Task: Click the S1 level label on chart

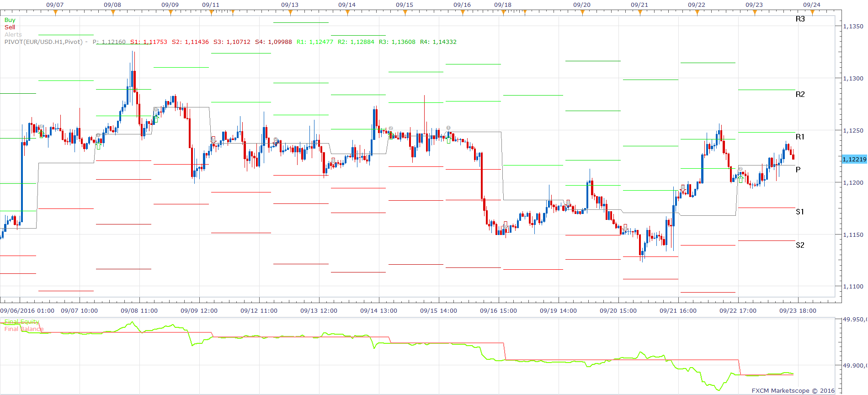Action: pos(800,212)
